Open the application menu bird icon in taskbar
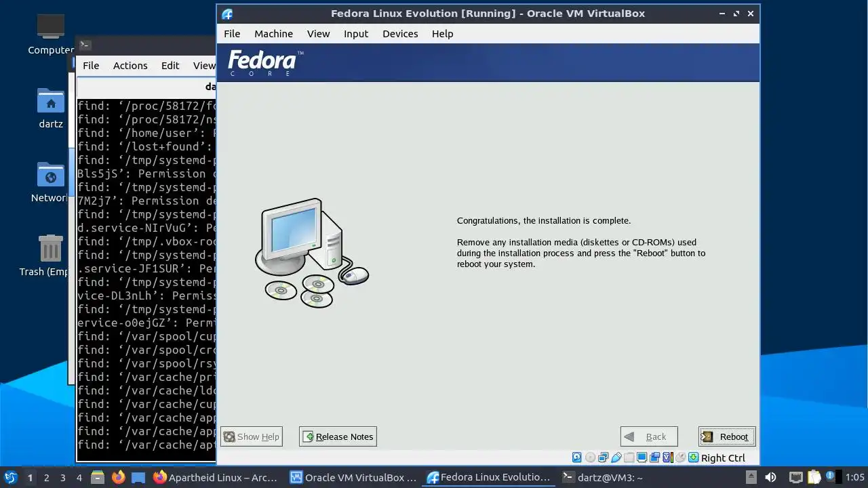This screenshot has height=488, width=868. pos(11,477)
